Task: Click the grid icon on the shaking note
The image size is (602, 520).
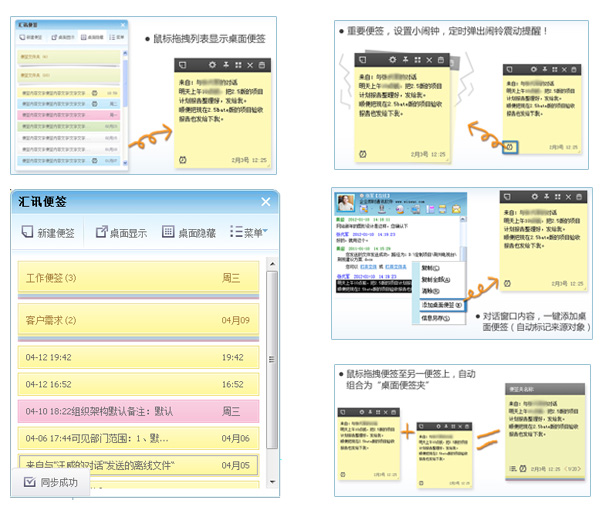Action: pyautogui.click(x=417, y=60)
